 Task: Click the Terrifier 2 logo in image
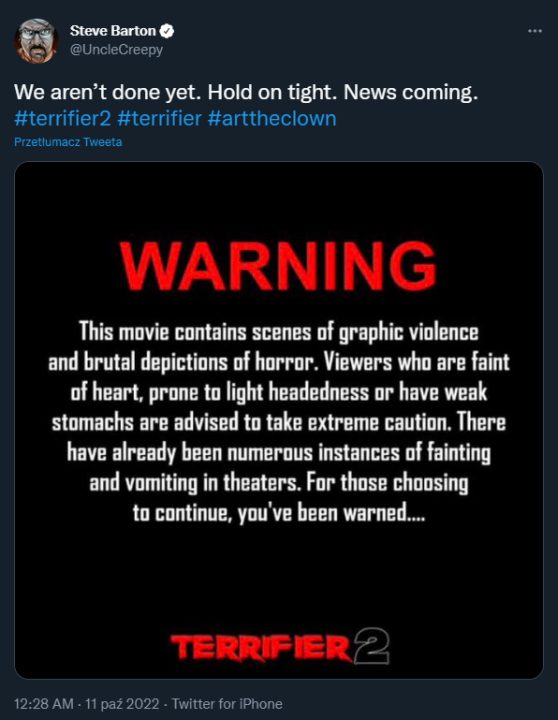[x=280, y=647]
